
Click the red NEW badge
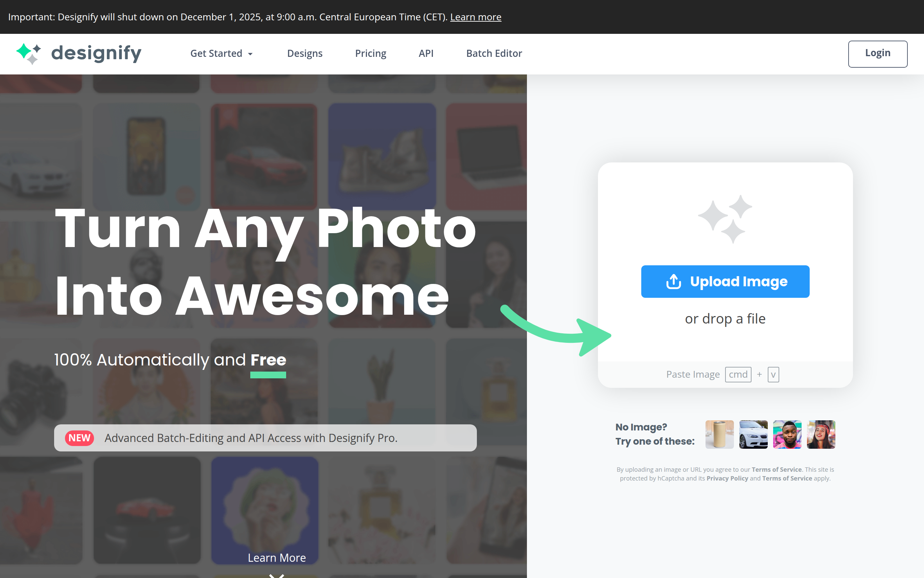pos(79,438)
